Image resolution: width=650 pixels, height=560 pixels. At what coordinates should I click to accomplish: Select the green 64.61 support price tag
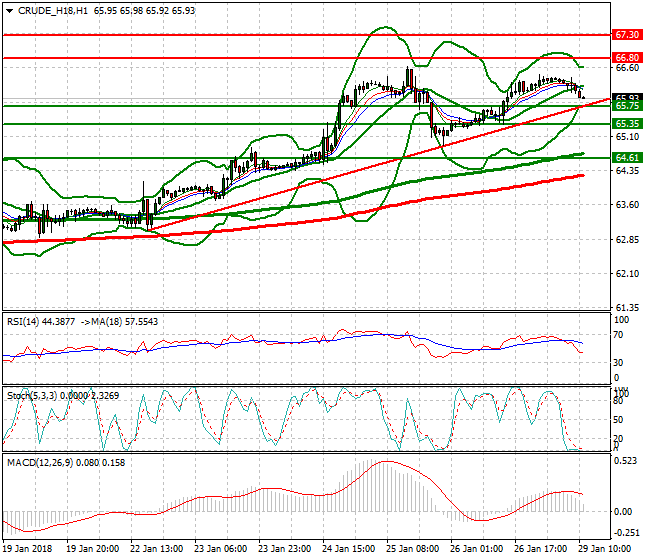point(627,158)
